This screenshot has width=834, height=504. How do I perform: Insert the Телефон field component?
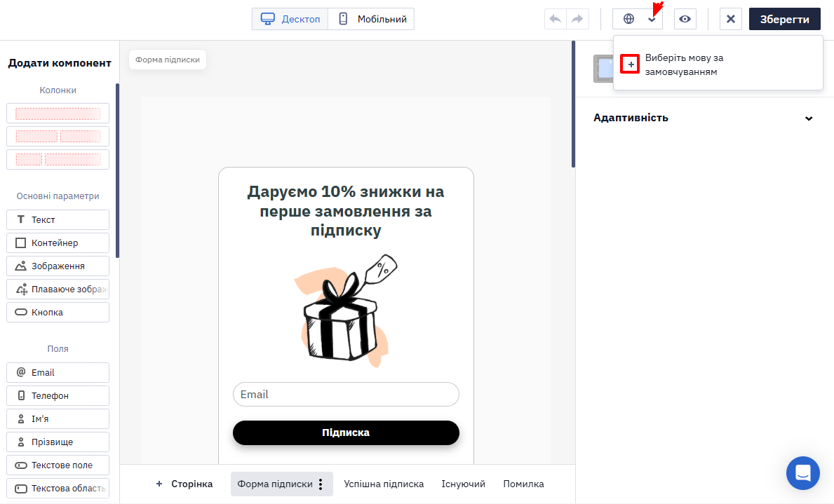58,395
